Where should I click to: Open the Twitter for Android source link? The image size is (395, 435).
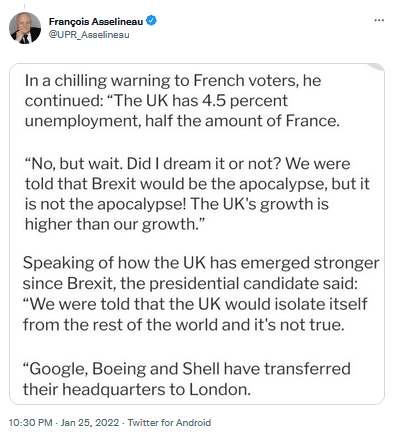coord(169,423)
